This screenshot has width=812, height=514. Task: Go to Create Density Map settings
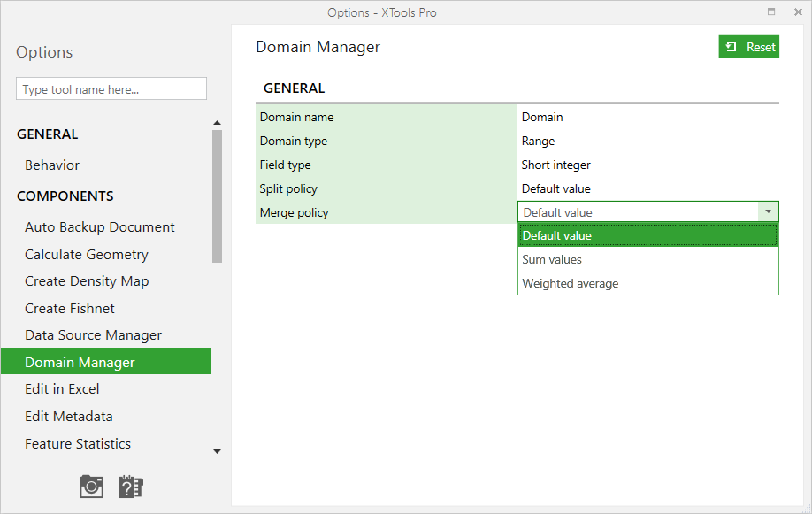(87, 281)
